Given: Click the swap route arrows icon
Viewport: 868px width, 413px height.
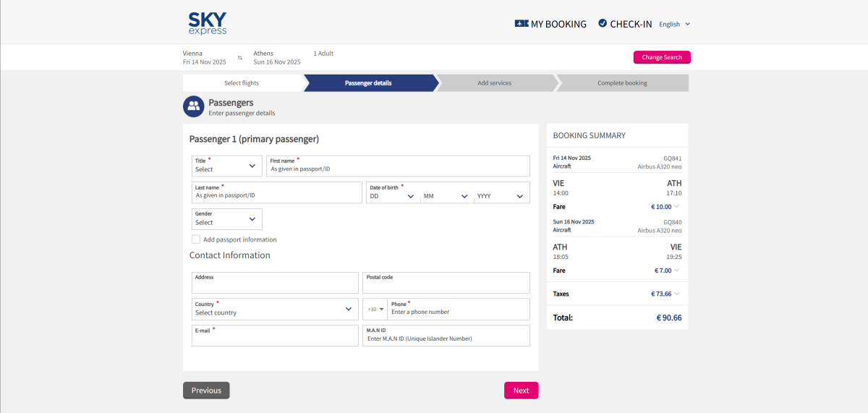Looking at the screenshot, I should [240, 58].
